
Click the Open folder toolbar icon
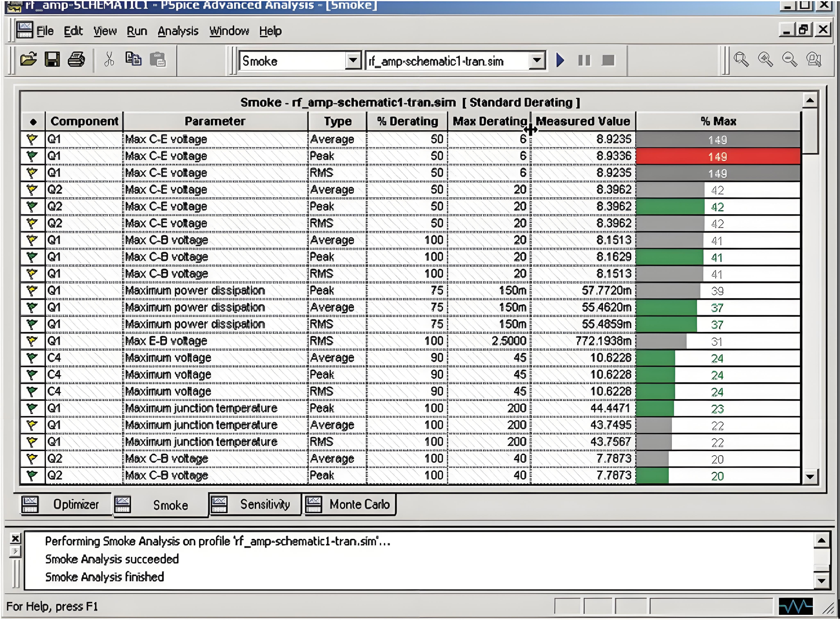(x=28, y=60)
